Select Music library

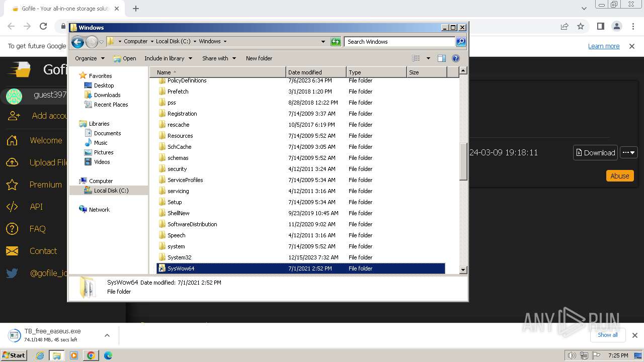(101, 143)
